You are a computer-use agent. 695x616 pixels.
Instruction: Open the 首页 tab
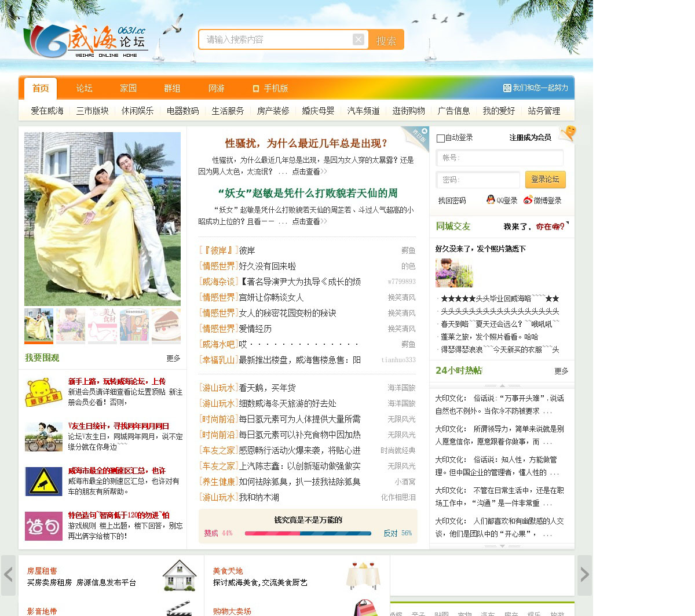[41, 88]
